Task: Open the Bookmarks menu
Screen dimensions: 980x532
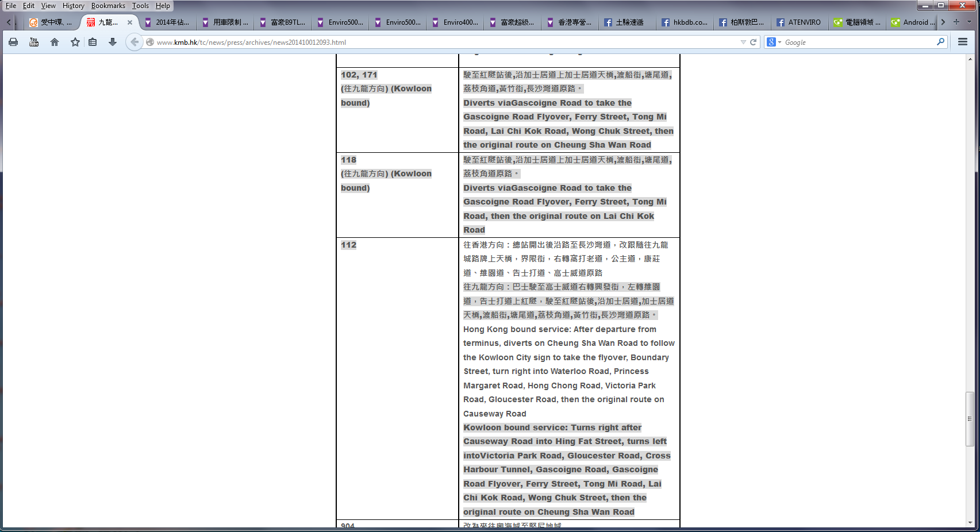Action: [x=108, y=6]
